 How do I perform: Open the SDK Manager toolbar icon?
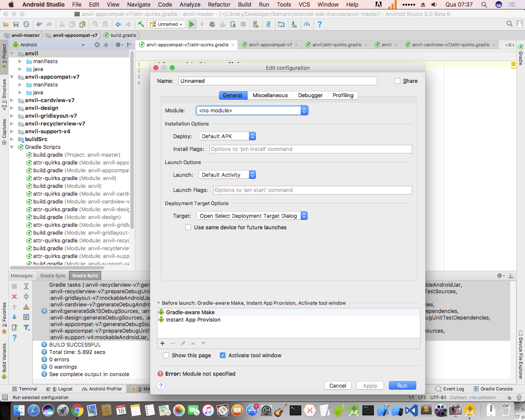pos(294,24)
